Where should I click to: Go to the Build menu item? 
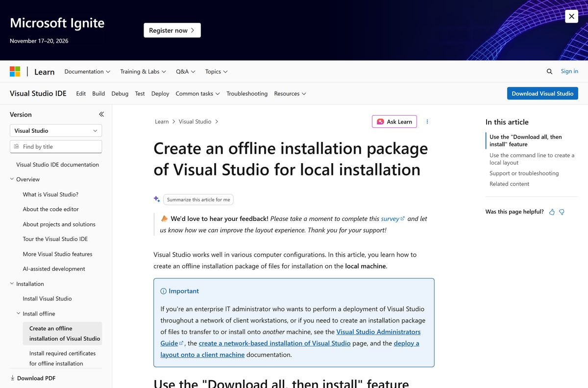98,94
